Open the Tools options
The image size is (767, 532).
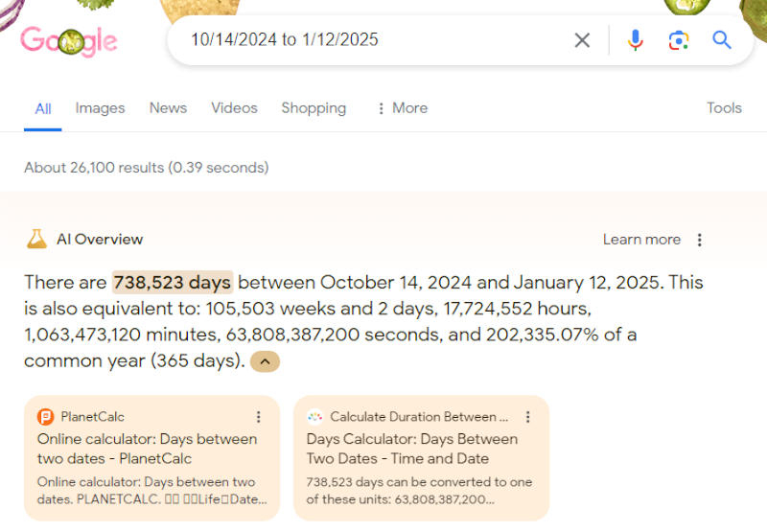[x=724, y=108]
